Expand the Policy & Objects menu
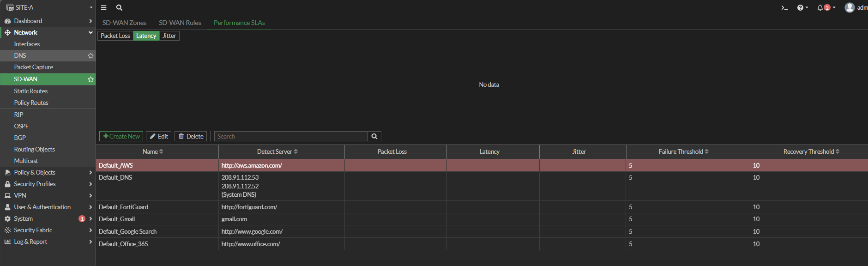The width and height of the screenshot is (868, 266). [x=48, y=172]
